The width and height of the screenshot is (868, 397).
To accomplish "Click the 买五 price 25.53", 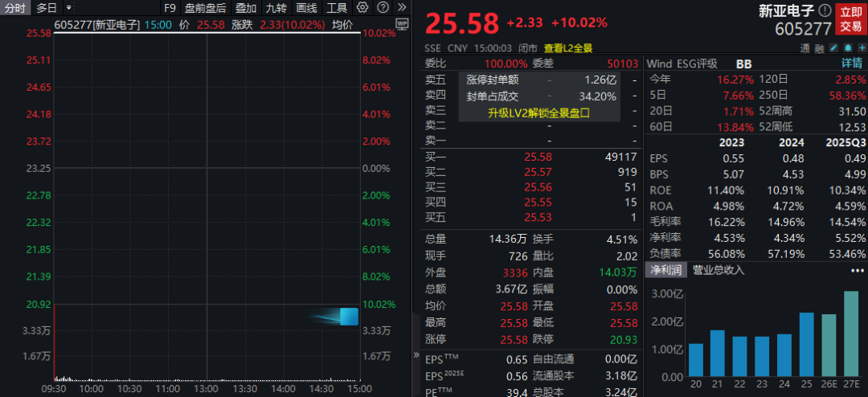I will 538,217.
